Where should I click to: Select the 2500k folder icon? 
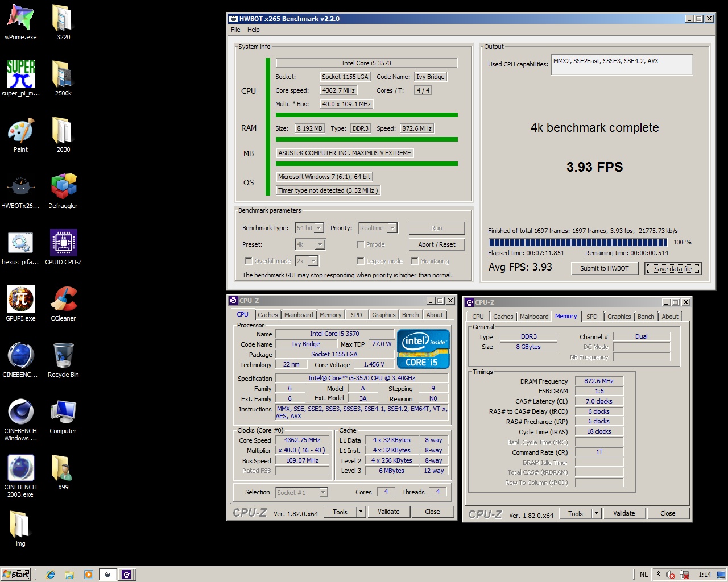coord(63,79)
